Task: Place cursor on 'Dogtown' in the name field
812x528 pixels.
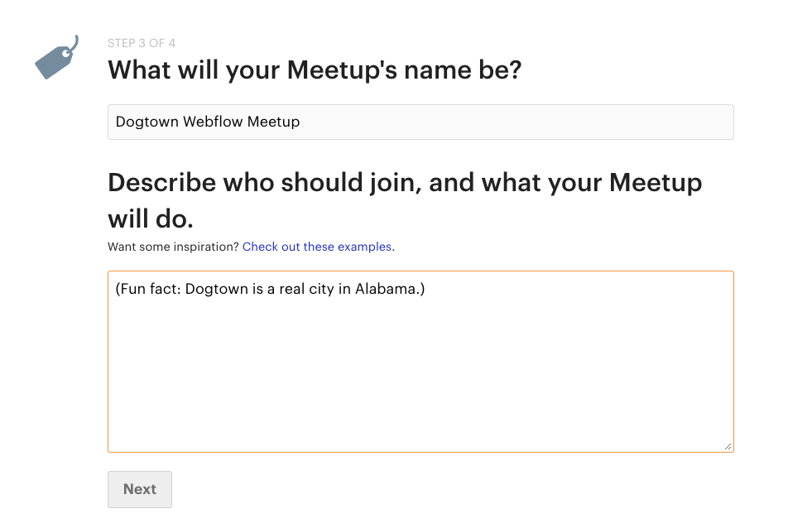Action: coord(147,122)
